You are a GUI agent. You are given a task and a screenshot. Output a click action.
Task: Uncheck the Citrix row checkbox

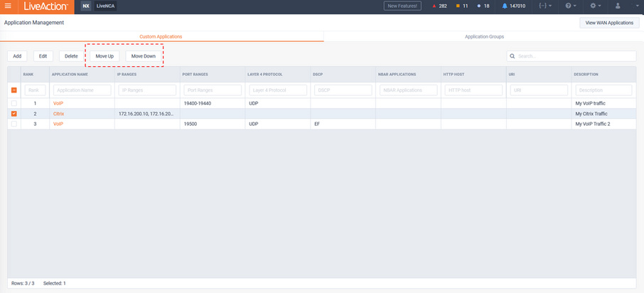14,114
